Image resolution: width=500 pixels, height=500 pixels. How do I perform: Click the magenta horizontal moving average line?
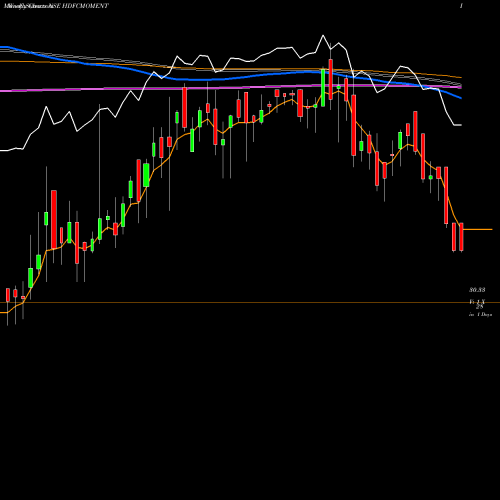click(231, 88)
